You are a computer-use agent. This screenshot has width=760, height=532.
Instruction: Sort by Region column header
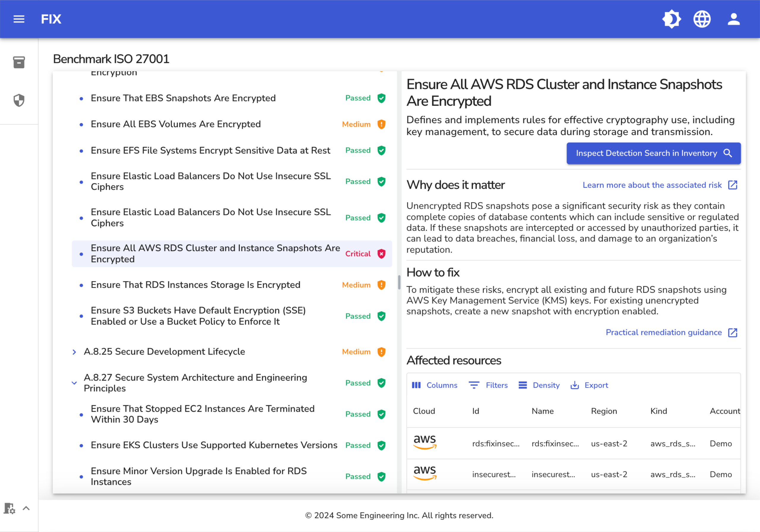(x=604, y=411)
